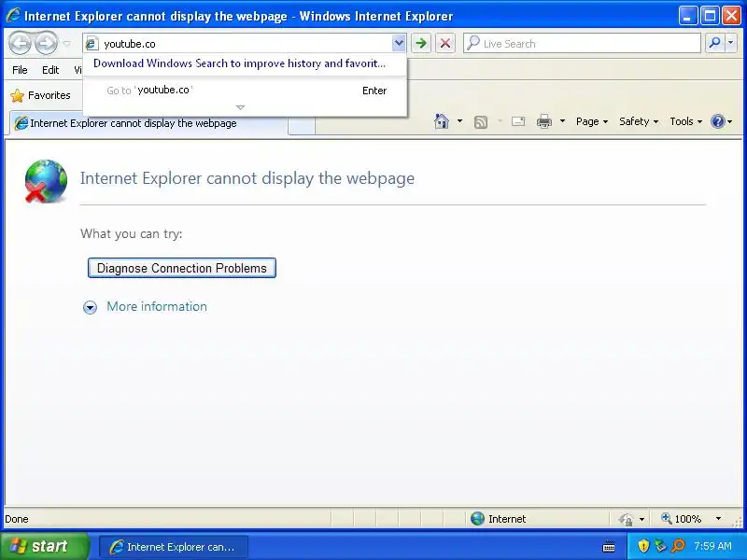Click in the address bar containing youtube.co
The width and height of the screenshot is (747, 560).
point(246,44)
